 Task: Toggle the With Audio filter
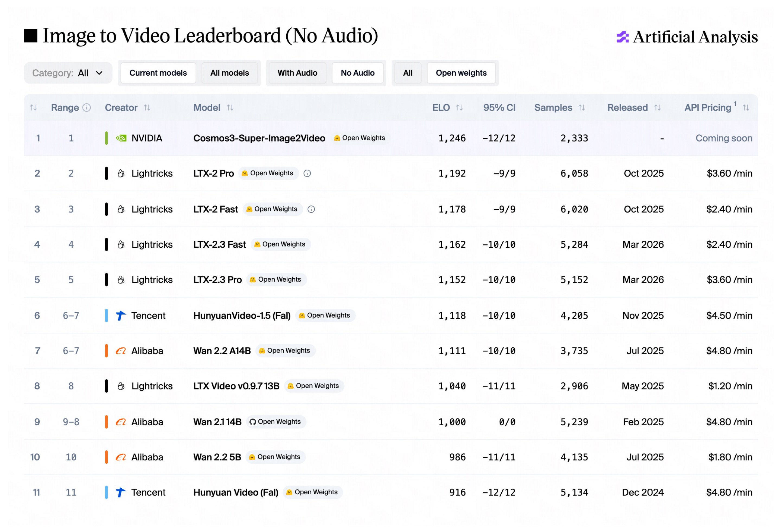(x=297, y=73)
